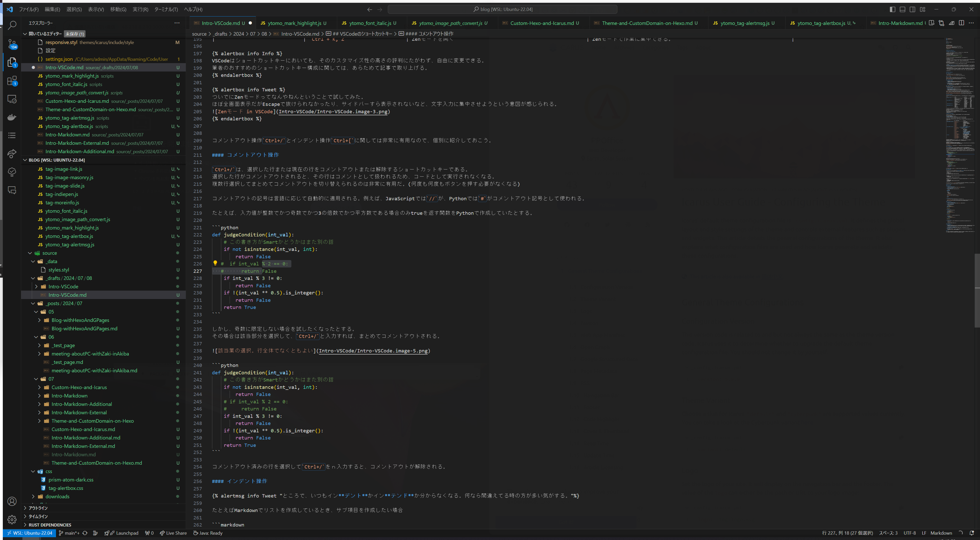Open markdown preview to the side
This screenshot has height=540, width=980.
(x=931, y=23)
